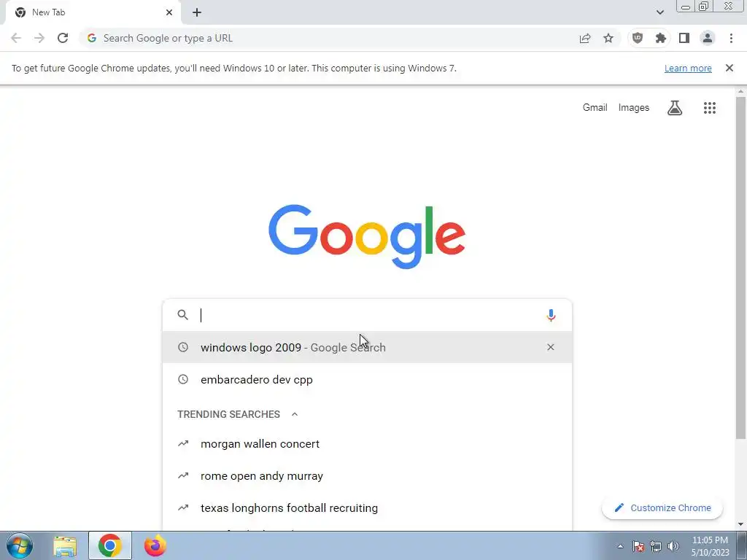Open the Google apps grid
747x560 pixels.
pyautogui.click(x=710, y=108)
